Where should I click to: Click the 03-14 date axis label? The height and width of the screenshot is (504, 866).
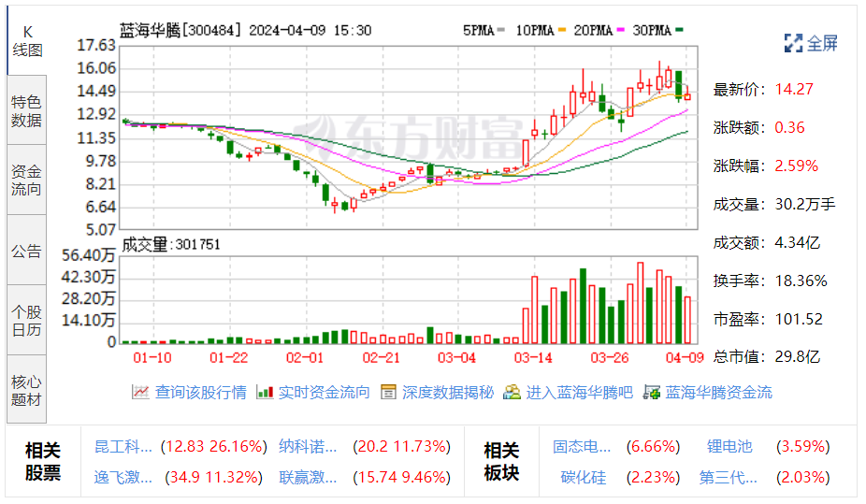tap(533, 358)
